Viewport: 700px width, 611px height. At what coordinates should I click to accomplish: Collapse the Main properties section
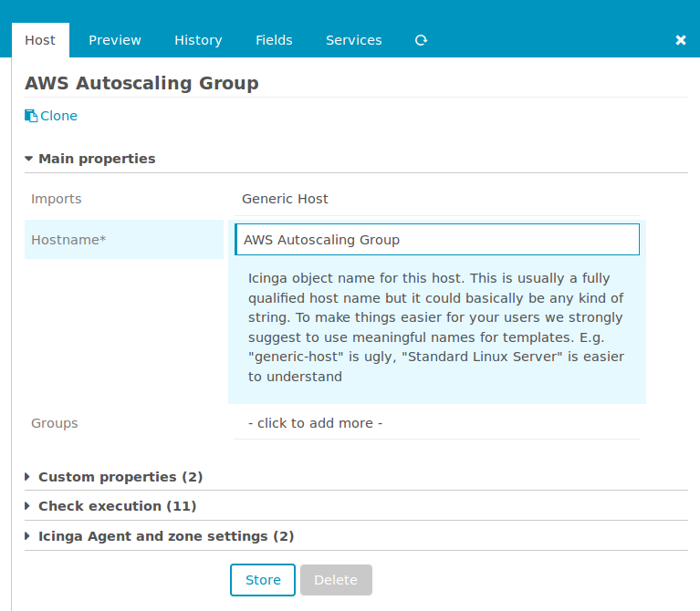pos(97,159)
